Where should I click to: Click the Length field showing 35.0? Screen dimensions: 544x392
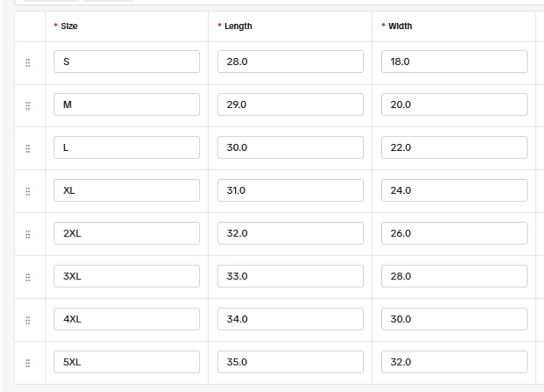coord(290,362)
